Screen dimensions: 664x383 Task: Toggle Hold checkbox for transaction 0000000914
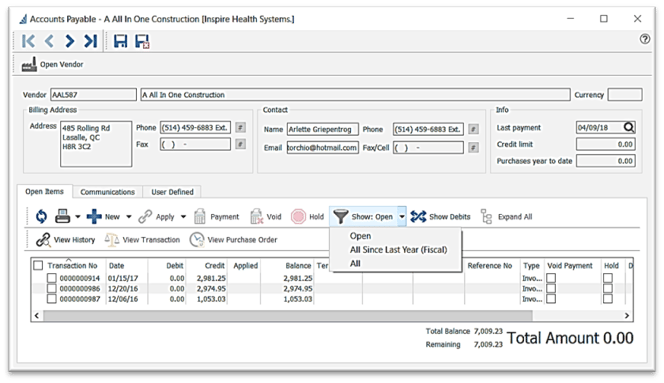click(608, 278)
